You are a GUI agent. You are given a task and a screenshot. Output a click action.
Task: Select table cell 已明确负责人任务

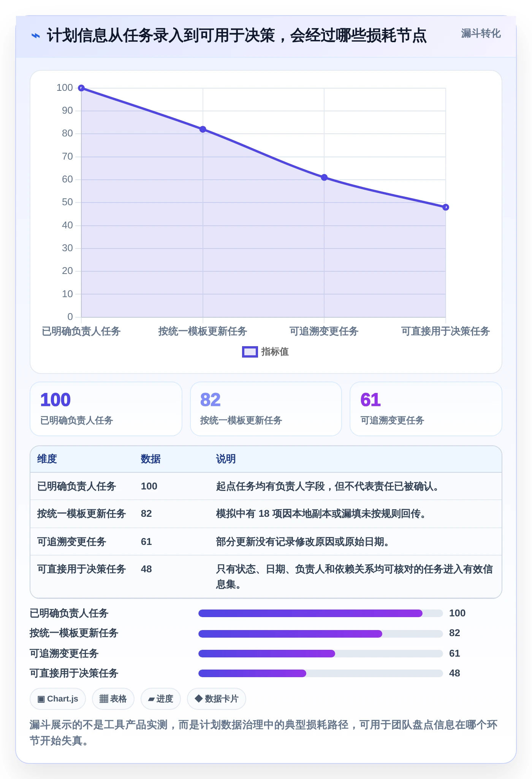(76, 486)
